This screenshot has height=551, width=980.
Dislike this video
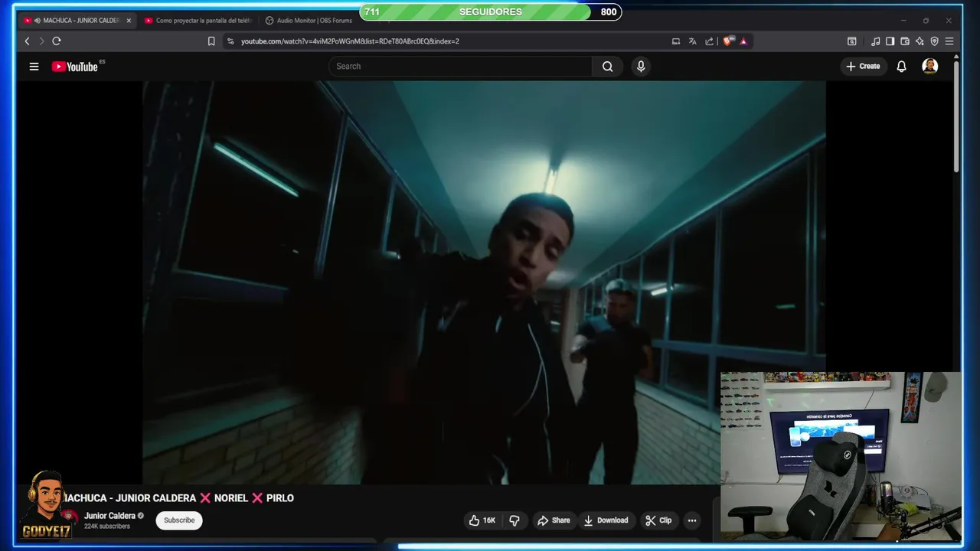(x=514, y=520)
